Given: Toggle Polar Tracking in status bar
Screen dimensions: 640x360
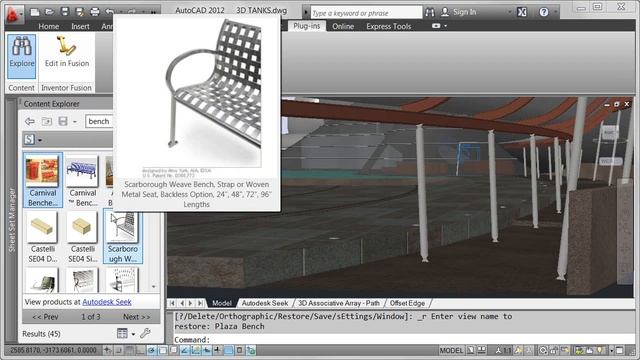Looking at the screenshot, I should [151, 350].
